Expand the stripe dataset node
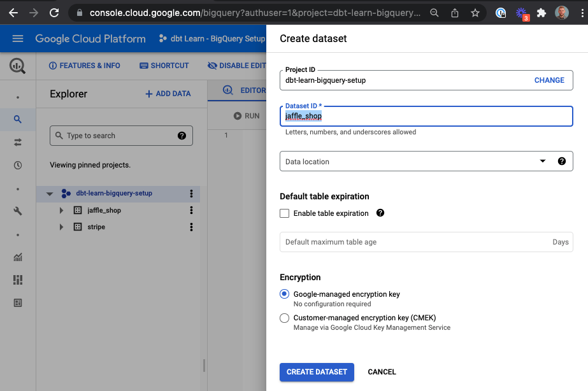This screenshot has height=391, width=588. coord(61,226)
